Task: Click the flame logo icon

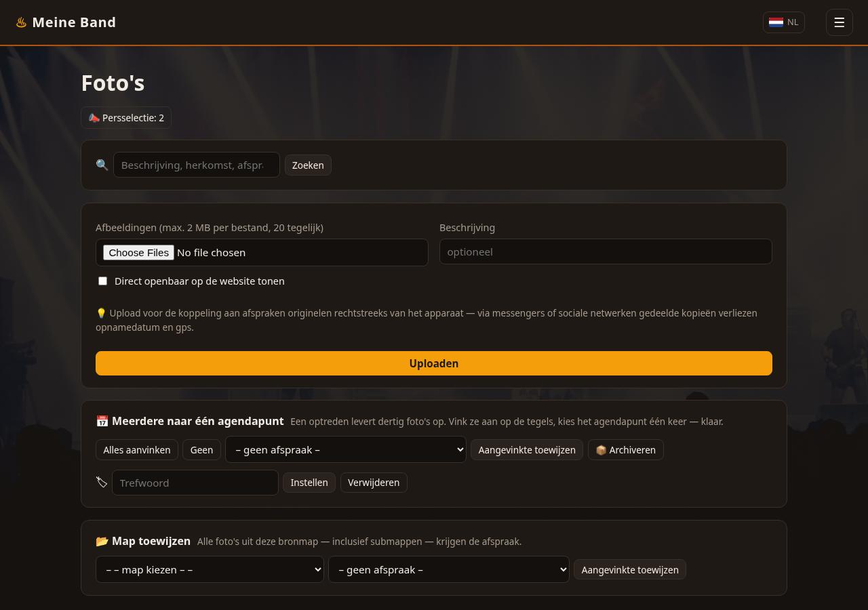Action: [x=21, y=22]
